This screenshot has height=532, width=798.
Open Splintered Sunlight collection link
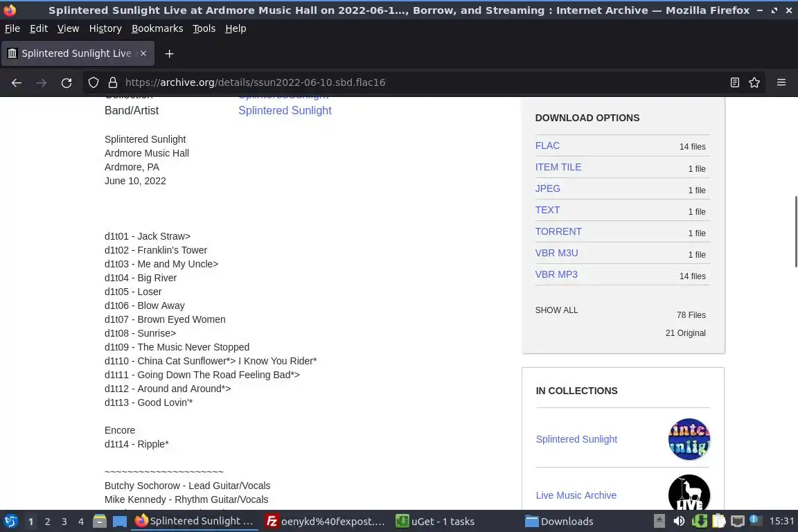click(576, 439)
